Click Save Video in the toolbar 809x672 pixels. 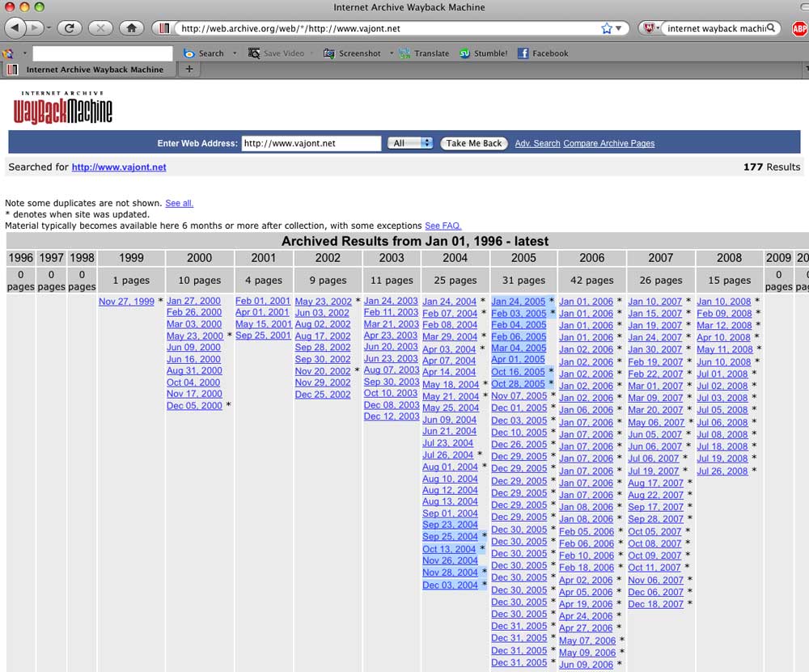277,53
